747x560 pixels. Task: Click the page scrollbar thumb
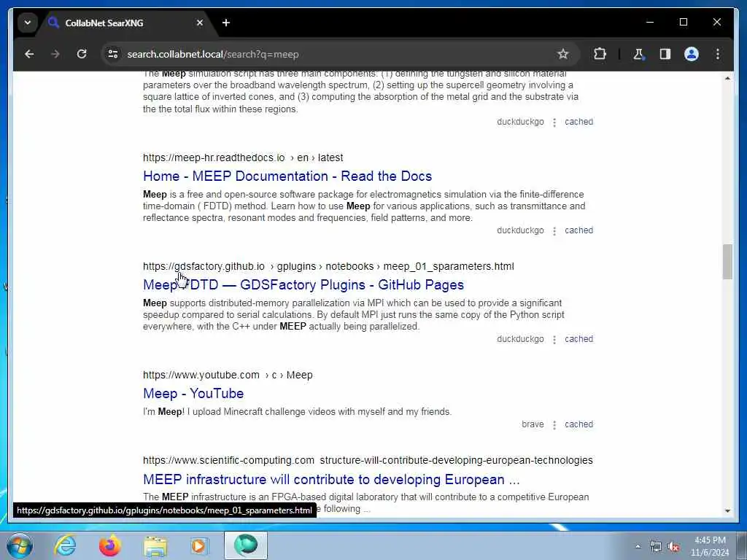[x=727, y=262]
